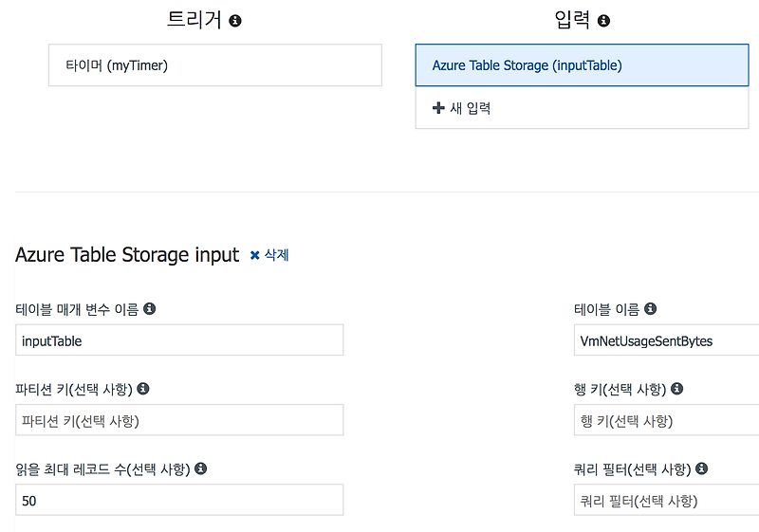759x532 pixels.
Task: Click the 트리거 section heading text
Action: [x=194, y=20]
